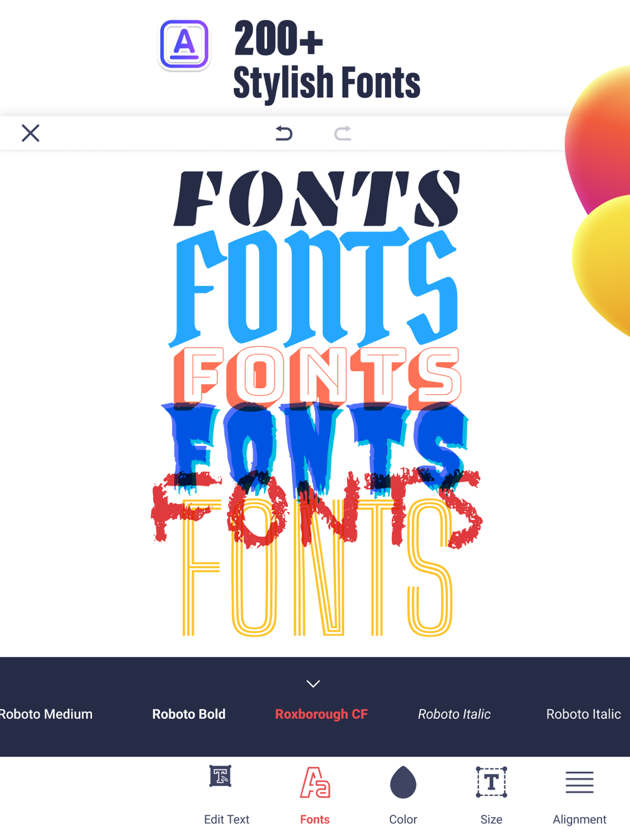Click the 200+ Stylish Fonts heading
The image size is (630, 840).
pyautogui.click(x=326, y=60)
